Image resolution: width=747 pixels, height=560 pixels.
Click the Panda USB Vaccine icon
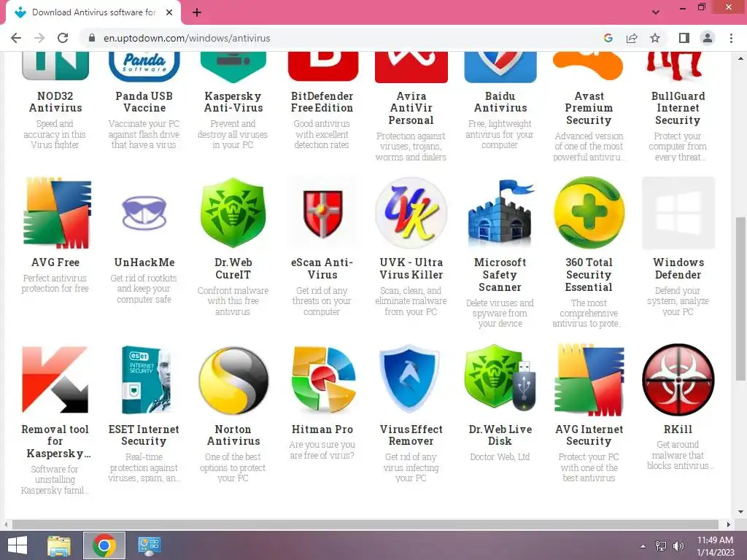144,66
